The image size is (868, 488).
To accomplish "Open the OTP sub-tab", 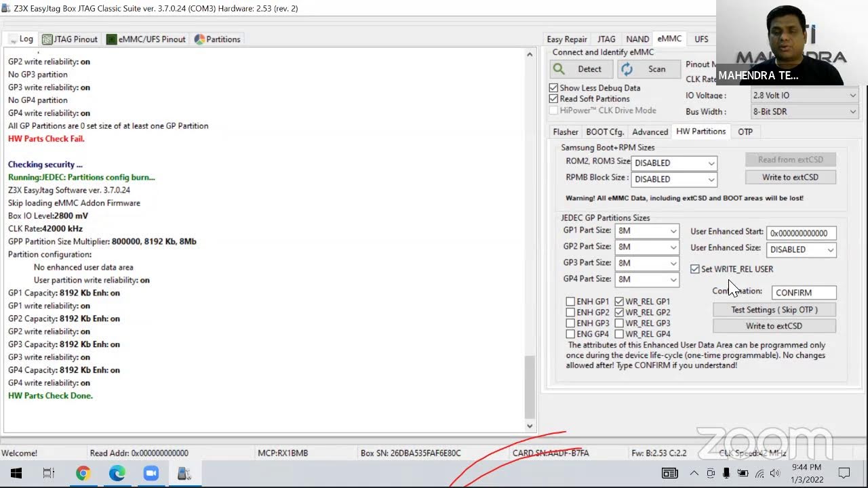I will (x=745, y=132).
